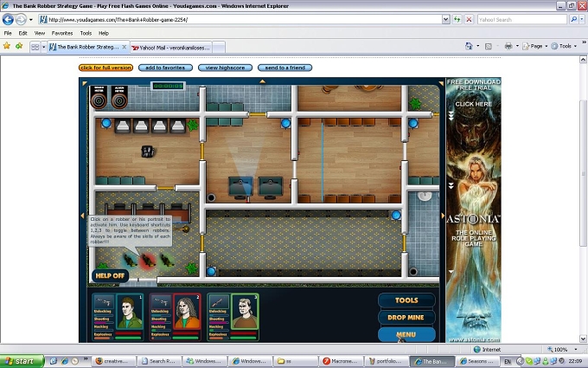This screenshot has height=368, width=588.
Task: Open the address bar dropdown arrow
Action: coord(445,20)
